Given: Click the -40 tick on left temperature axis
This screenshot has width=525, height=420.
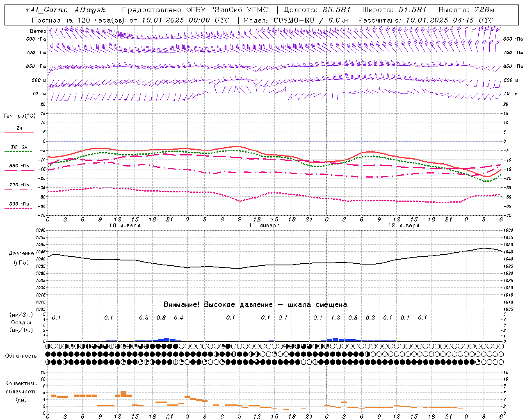Looking at the screenshot, I should pos(42,215).
